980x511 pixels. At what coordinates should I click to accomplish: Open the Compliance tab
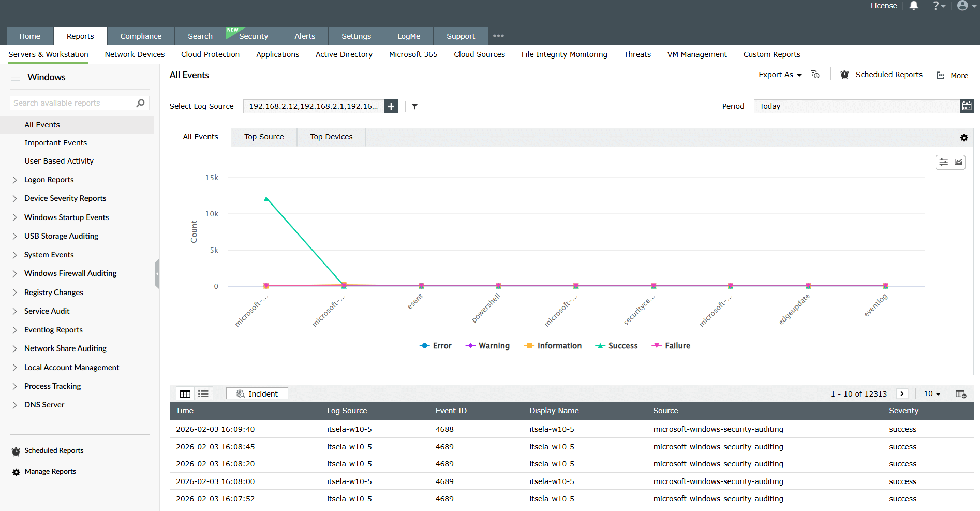tap(141, 36)
